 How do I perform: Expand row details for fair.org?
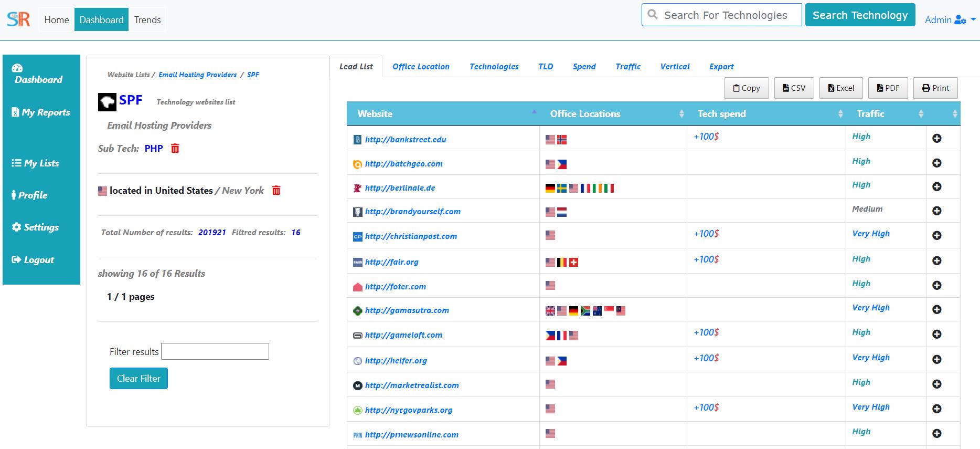coord(936,260)
